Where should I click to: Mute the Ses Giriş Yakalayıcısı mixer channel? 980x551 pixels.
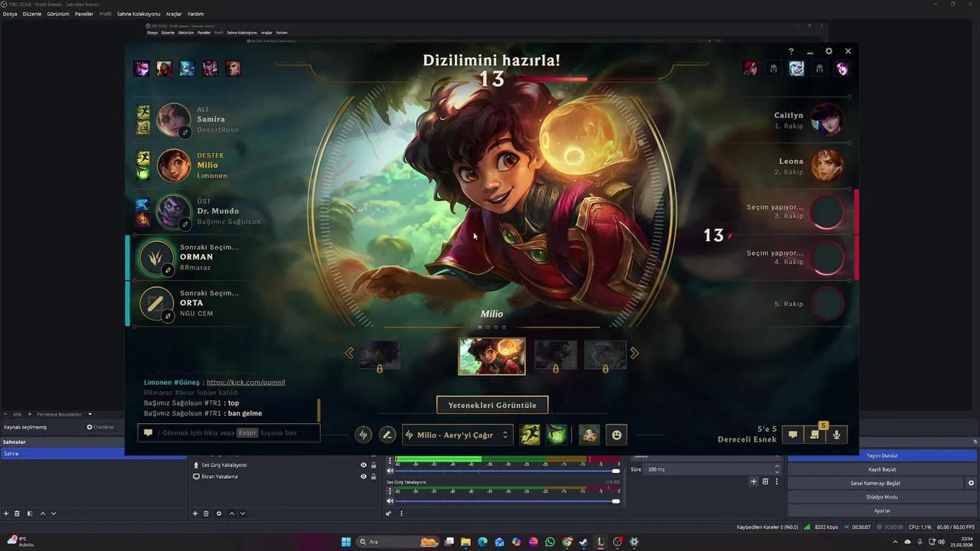coord(390,500)
